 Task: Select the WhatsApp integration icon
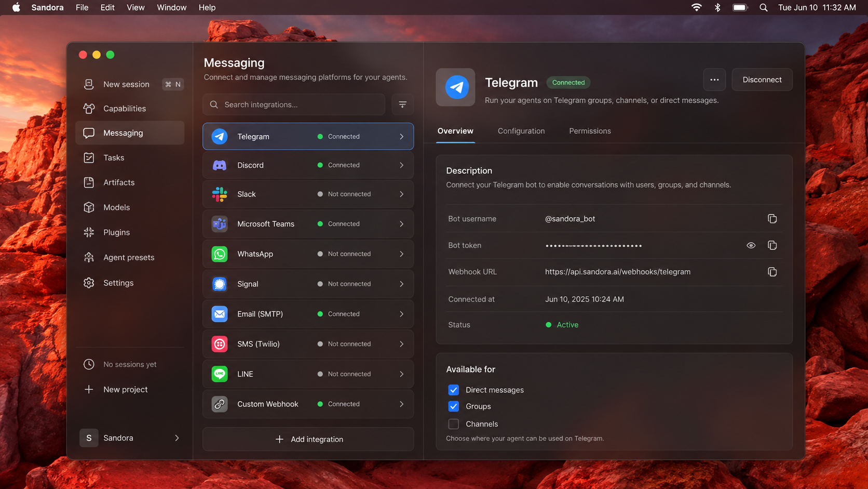pos(220,254)
